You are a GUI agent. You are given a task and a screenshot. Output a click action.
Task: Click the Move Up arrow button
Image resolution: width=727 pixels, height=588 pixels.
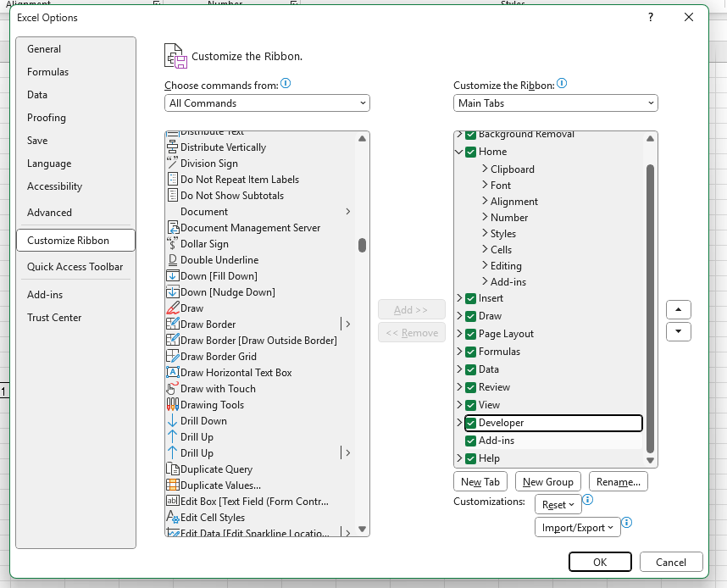[678, 309]
